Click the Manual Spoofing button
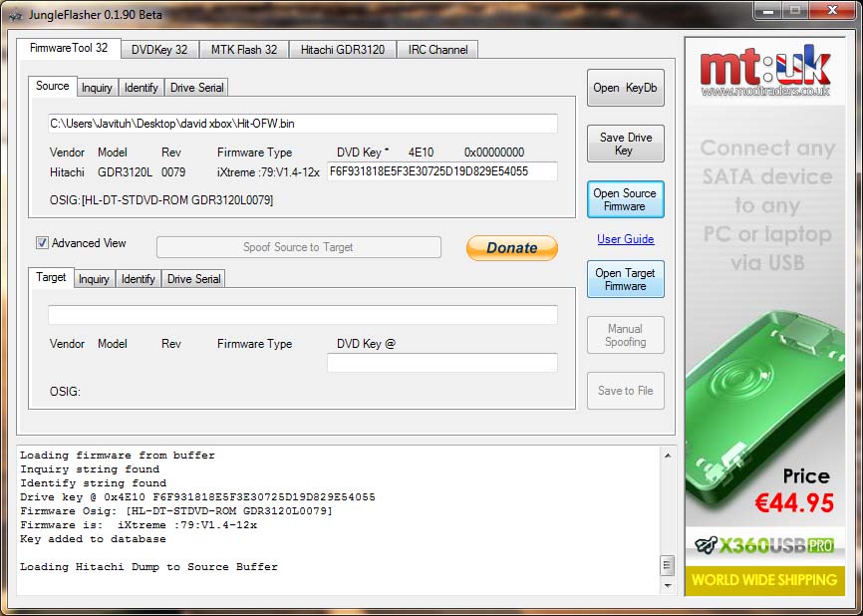The height and width of the screenshot is (616, 863). coord(625,335)
